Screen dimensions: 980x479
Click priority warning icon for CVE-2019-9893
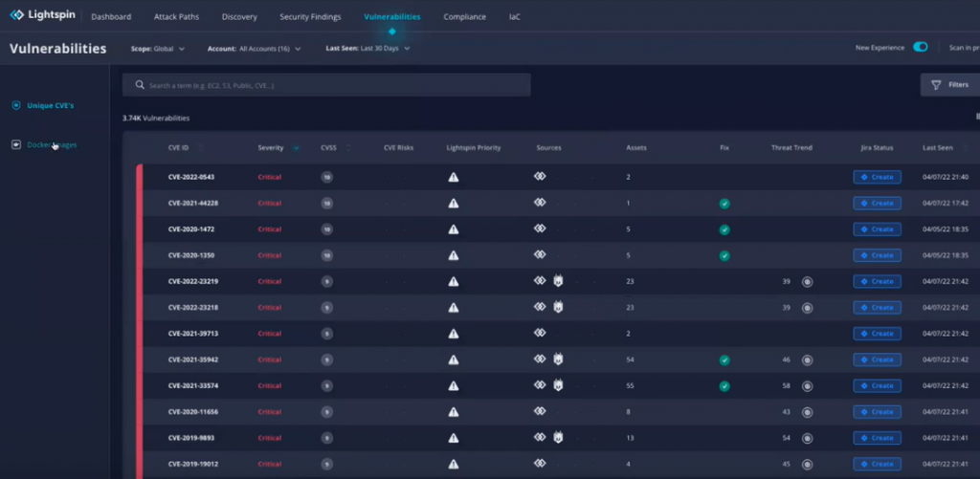click(x=453, y=438)
